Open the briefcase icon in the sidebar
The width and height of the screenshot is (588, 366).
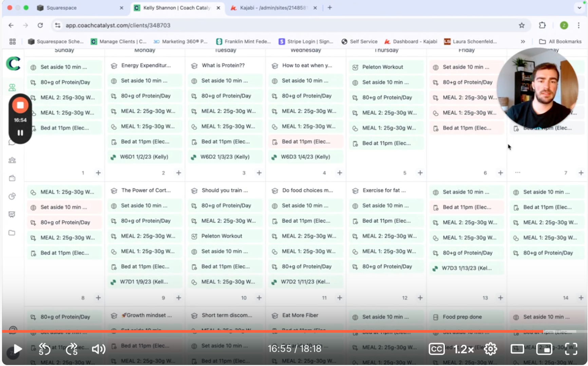pos(12,178)
